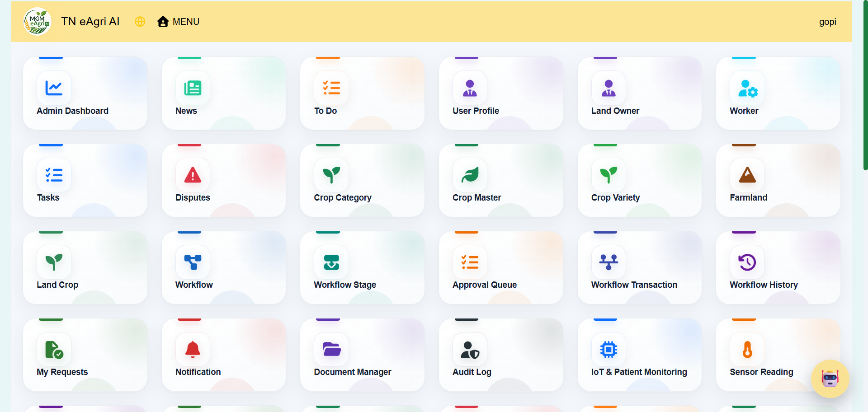Click the "Document Manager" label text

[x=353, y=372]
